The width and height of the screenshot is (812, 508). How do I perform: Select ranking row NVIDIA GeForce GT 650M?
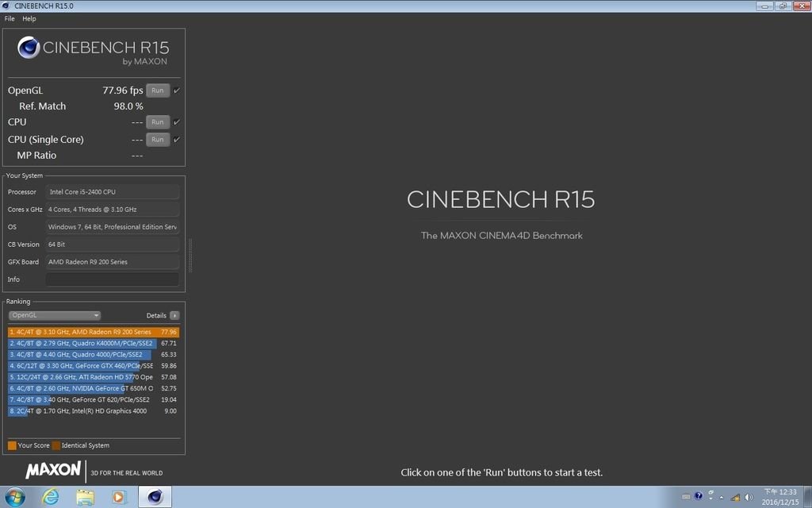point(94,388)
